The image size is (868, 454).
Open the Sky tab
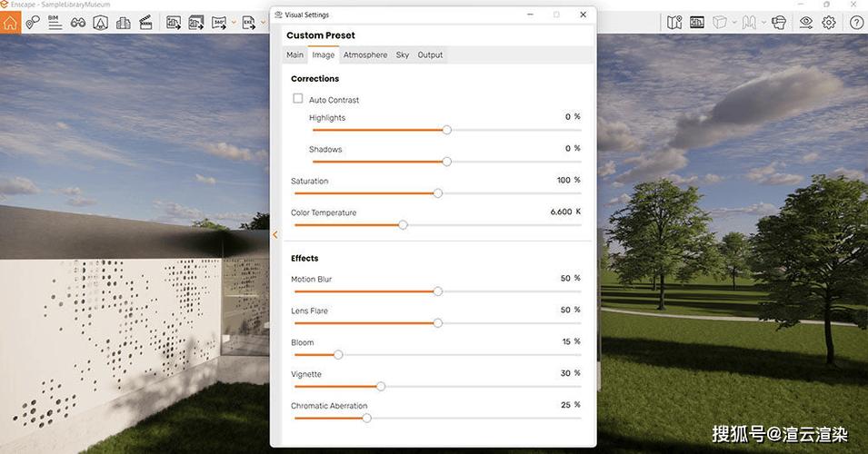403,54
